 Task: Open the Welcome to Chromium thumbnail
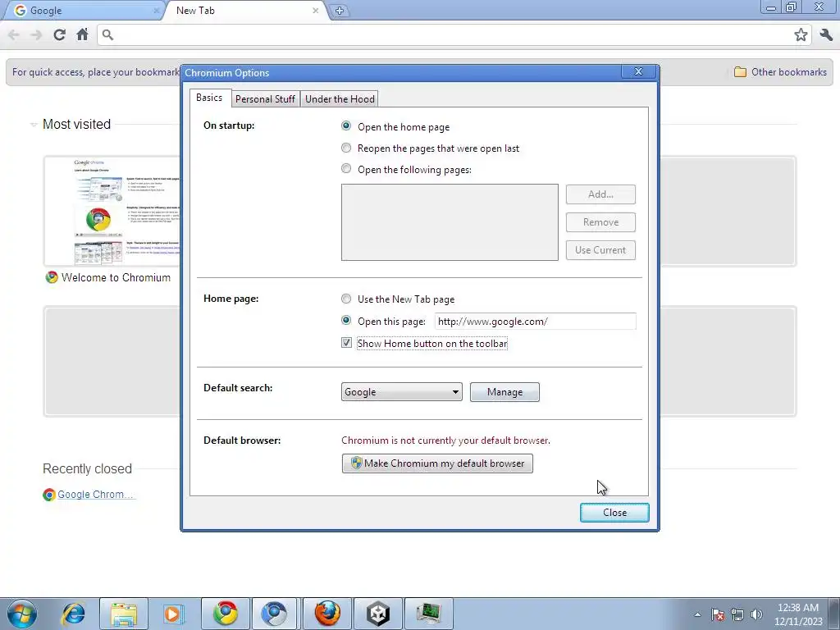tap(112, 211)
